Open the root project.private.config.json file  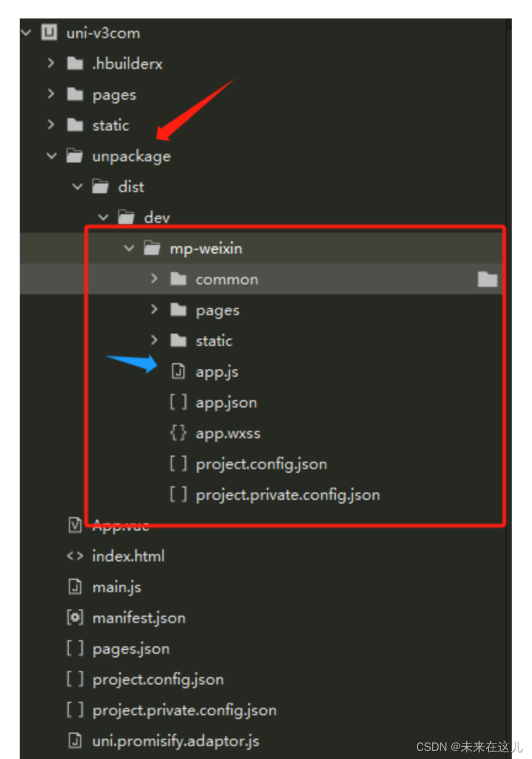click(185, 711)
